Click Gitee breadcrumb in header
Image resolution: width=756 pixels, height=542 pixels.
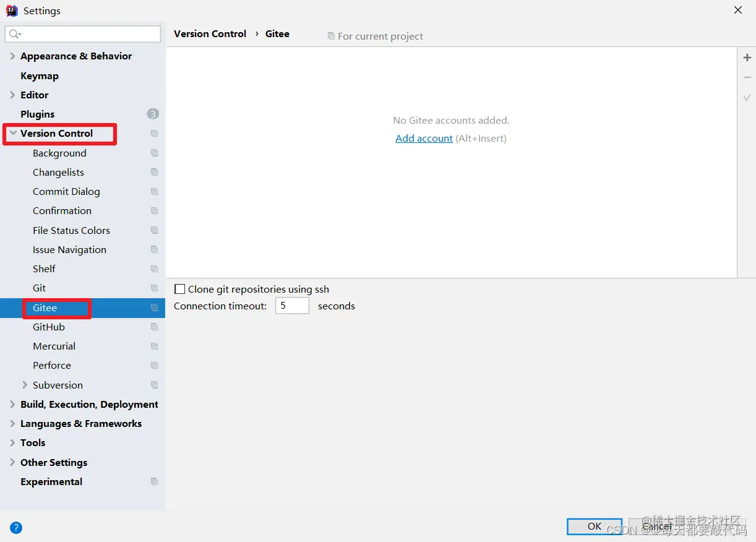coord(277,34)
